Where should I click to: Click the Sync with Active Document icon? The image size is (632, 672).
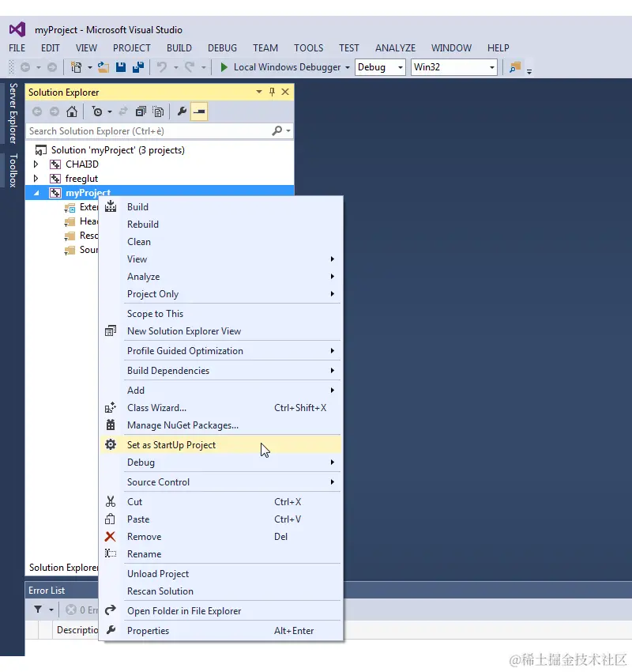[x=123, y=111]
